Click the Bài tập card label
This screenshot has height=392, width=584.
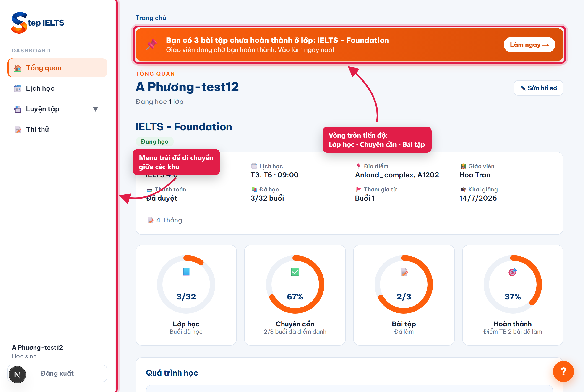(x=404, y=324)
